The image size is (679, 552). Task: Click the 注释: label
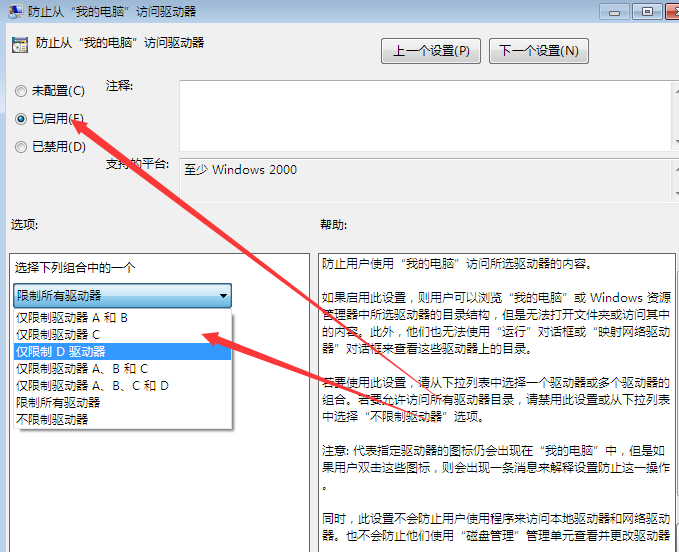coord(120,86)
